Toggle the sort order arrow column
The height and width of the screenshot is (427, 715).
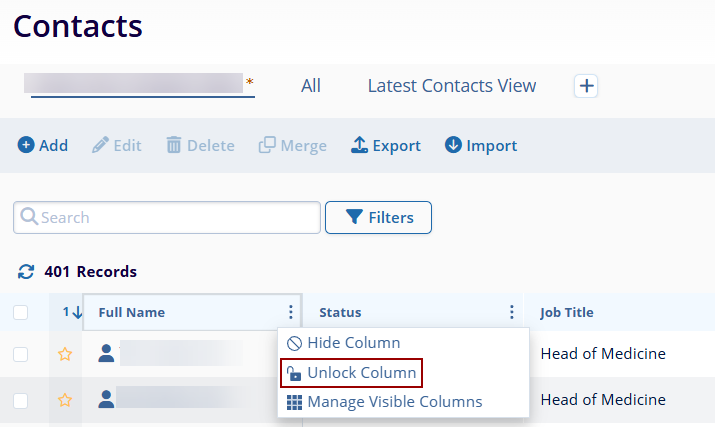click(71, 312)
